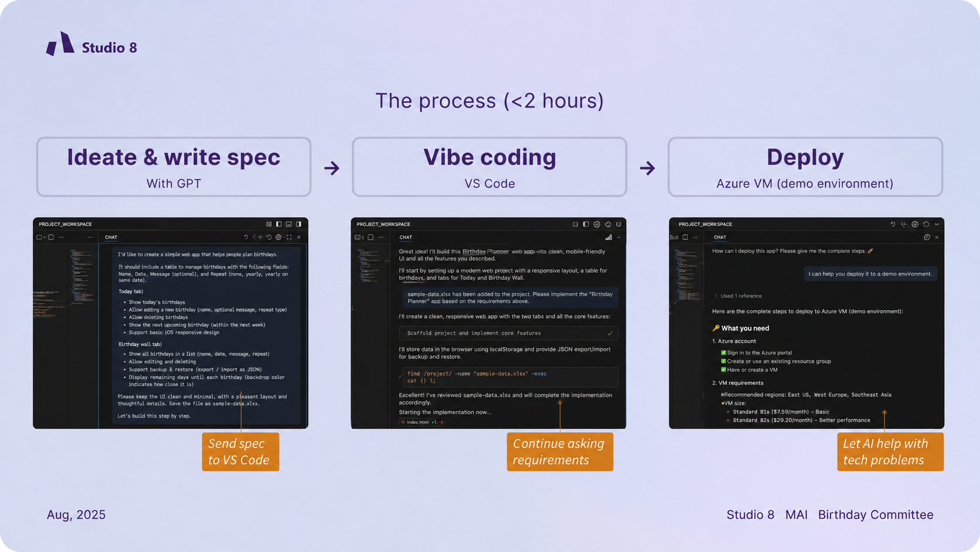Toggle sidebar layout icon in Vibe coding title bar
This screenshot has width=980, height=552.
586,224
